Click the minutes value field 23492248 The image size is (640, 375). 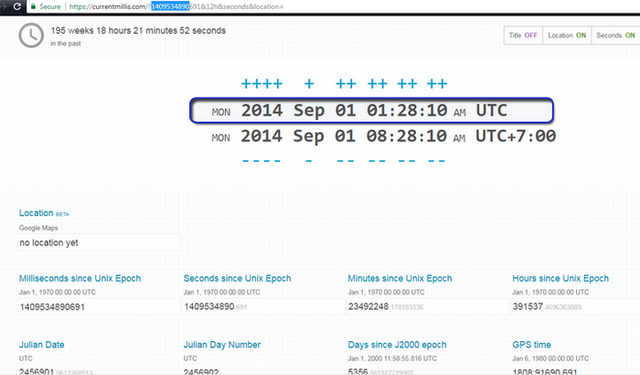click(x=428, y=306)
